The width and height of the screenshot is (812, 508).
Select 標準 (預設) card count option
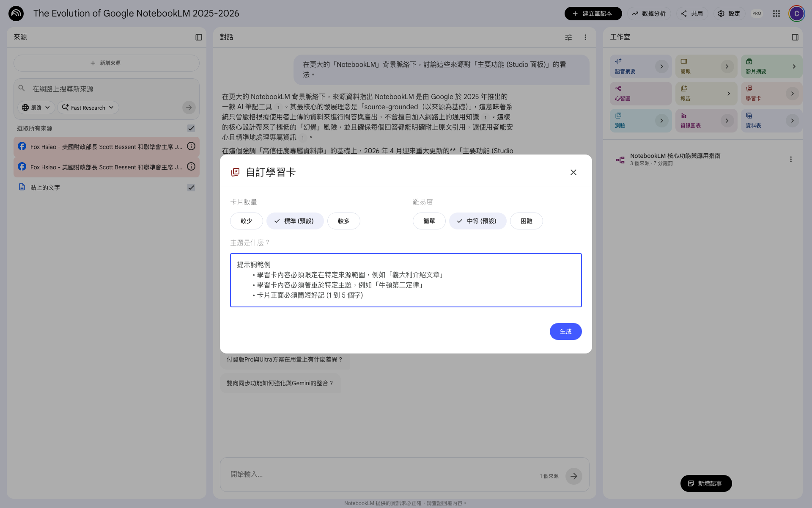(x=295, y=221)
